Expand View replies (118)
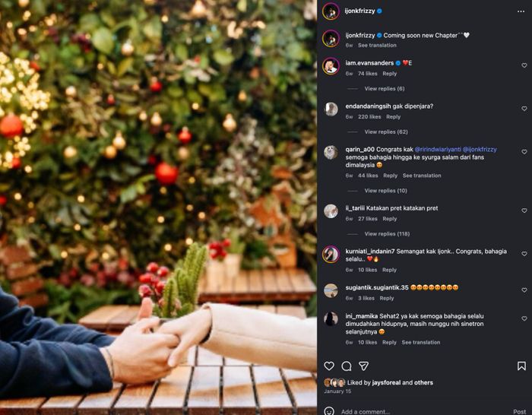The height and width of the screenshot is (415, 532). tap(387, 234)
